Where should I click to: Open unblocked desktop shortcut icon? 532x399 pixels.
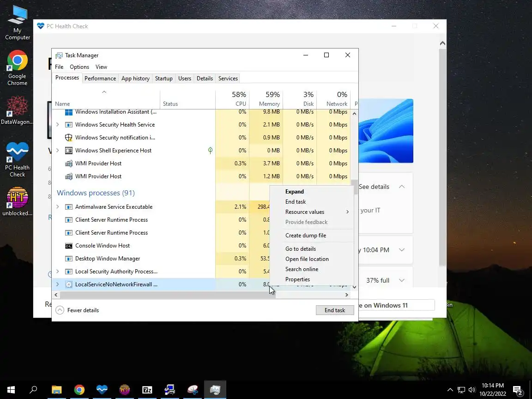coord(17,201)
